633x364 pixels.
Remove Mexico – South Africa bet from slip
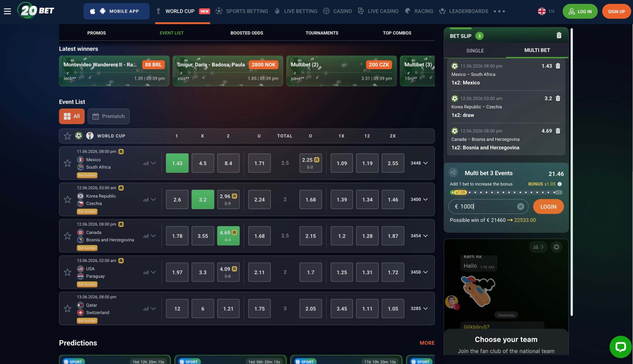pyautogui.click(x=558, y=66)
